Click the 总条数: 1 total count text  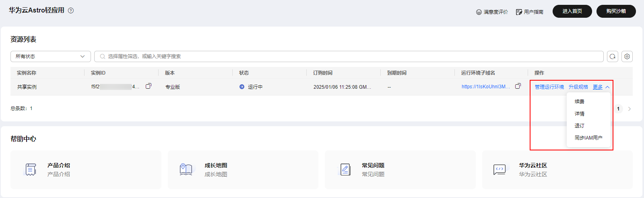point(22,108)
